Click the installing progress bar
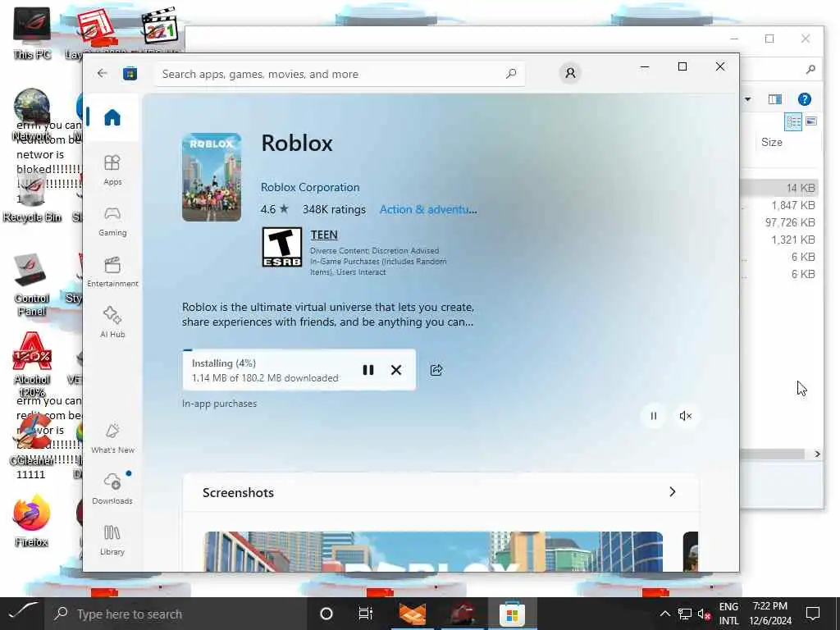840x630 pixels. [x=299, y=350]
